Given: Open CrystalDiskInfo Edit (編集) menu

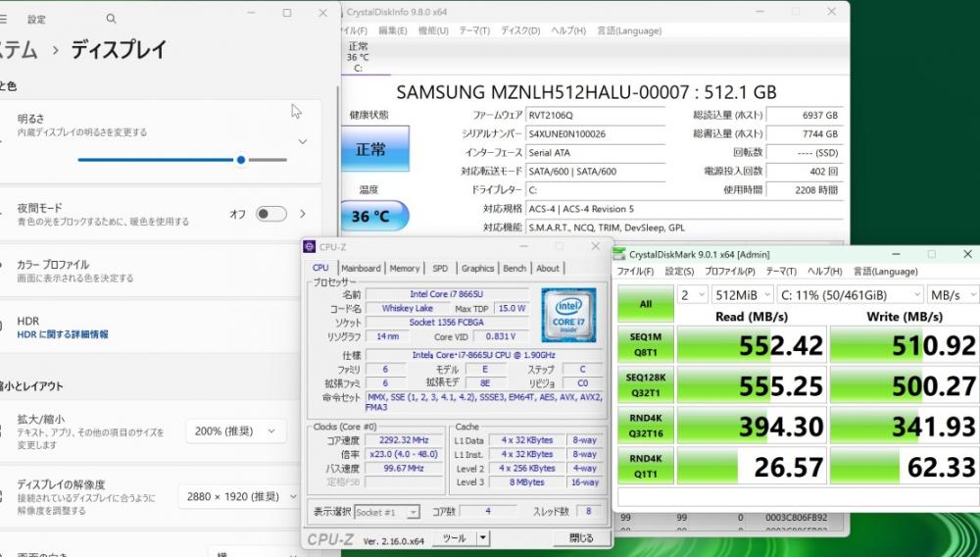Looking at the screenshot, I should [x=393, y=30].
